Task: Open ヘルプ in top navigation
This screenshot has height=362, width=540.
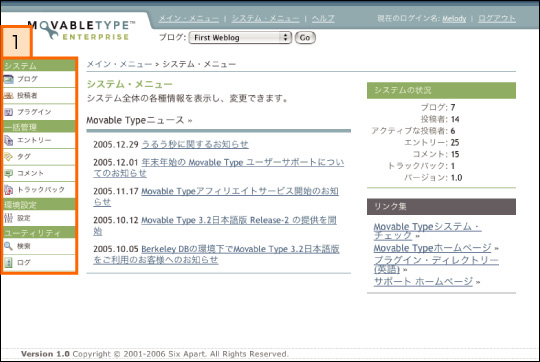Action: tap(323, 19)
